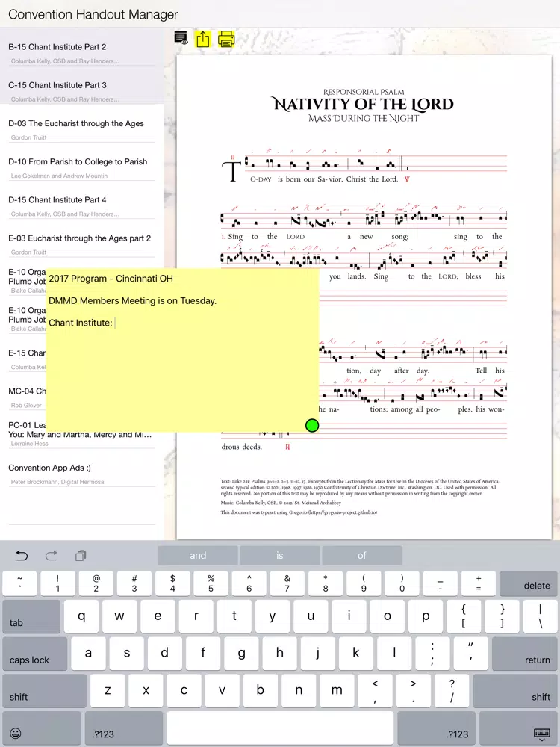
Task: Tap the number 1 key
Action: click(57, 583)
